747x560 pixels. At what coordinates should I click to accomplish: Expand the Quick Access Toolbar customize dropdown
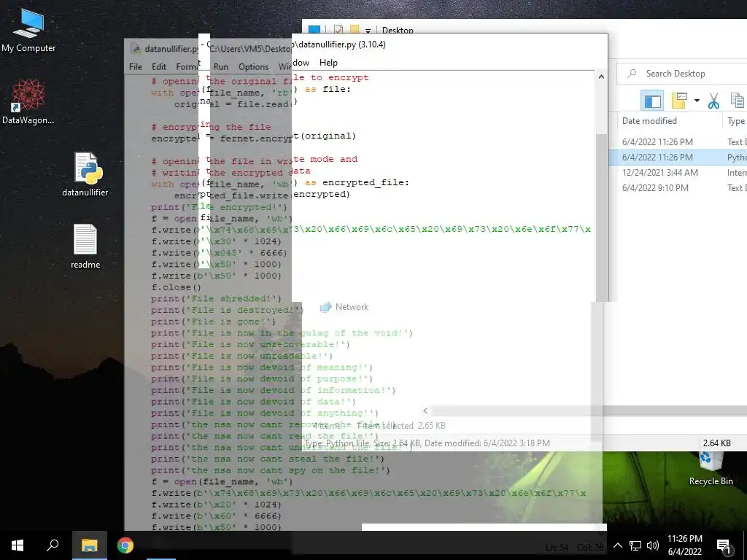tap(368, 31)
